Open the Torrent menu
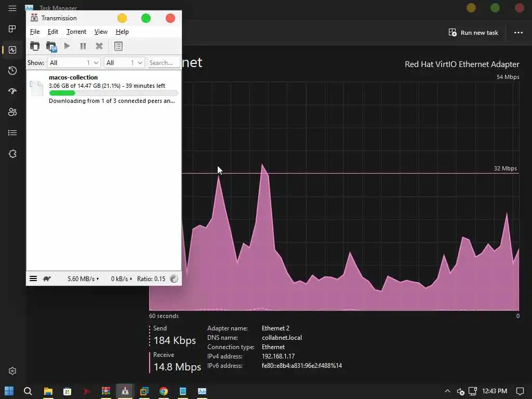 tap(76, 32)
